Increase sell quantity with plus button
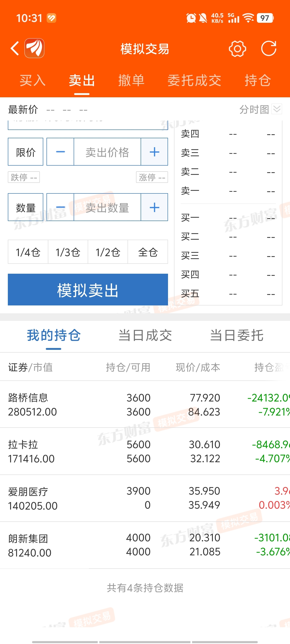290x644 pixels. coord(154,207)
